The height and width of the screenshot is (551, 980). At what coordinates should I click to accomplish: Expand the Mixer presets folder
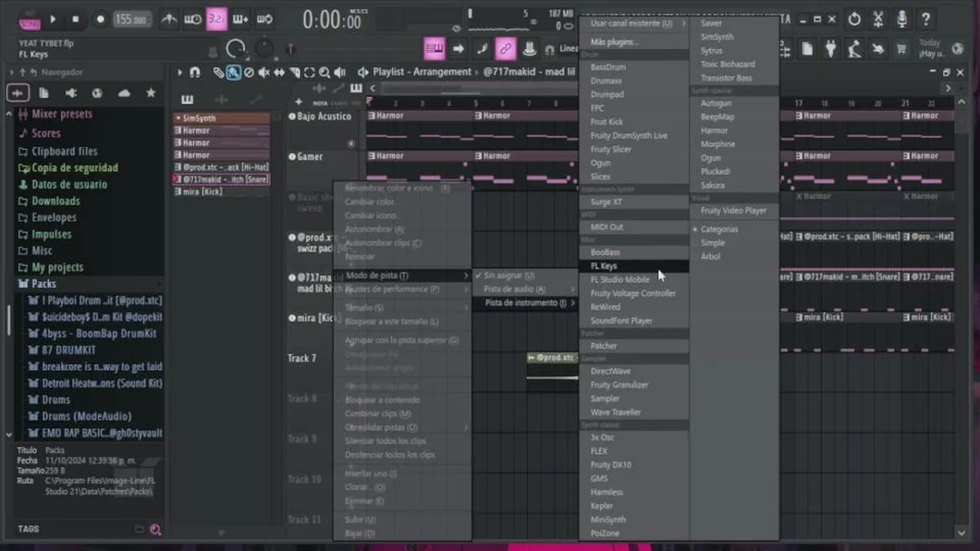click(x=61, y=114)
